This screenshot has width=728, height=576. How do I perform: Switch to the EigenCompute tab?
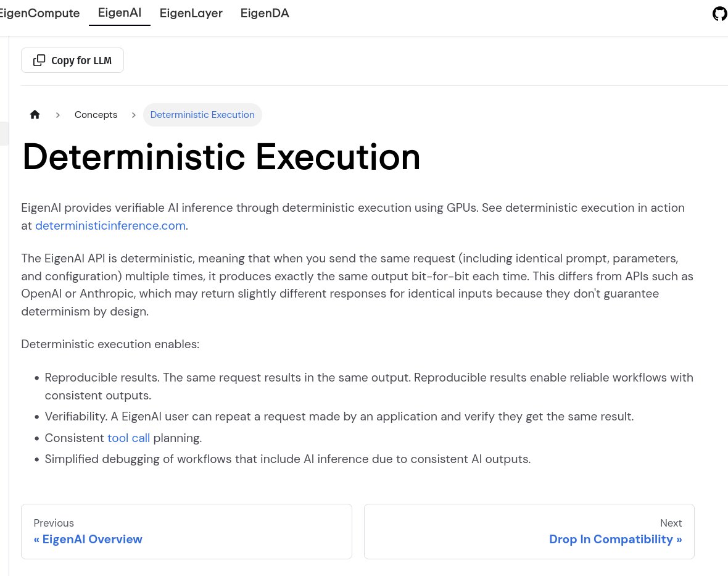(x=39, y=13)
